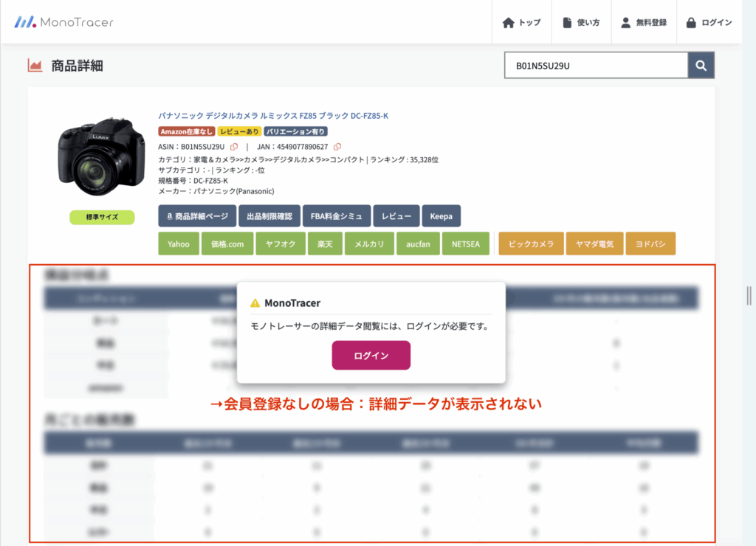
Task: Click the magnifying glass search icon
Action: [701, 66]
